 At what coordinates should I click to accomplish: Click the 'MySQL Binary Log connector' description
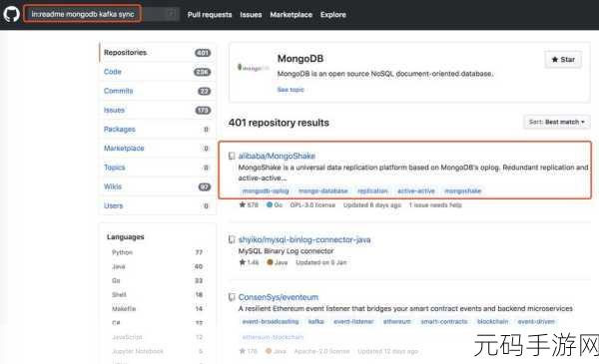(x=286, y=251)
